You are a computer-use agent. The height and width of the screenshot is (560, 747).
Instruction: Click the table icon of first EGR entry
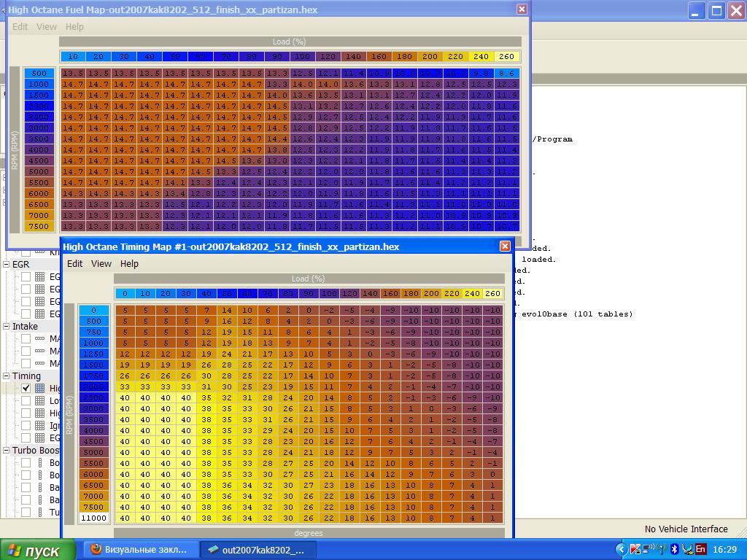pos(40,277)
